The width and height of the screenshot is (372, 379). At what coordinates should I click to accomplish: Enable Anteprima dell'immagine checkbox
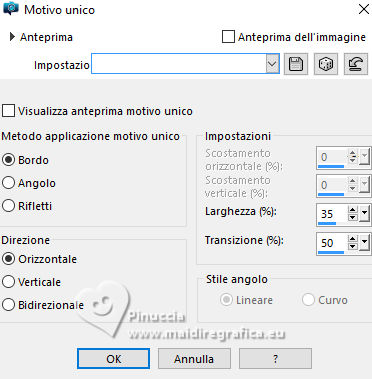(x=228, y=37)
